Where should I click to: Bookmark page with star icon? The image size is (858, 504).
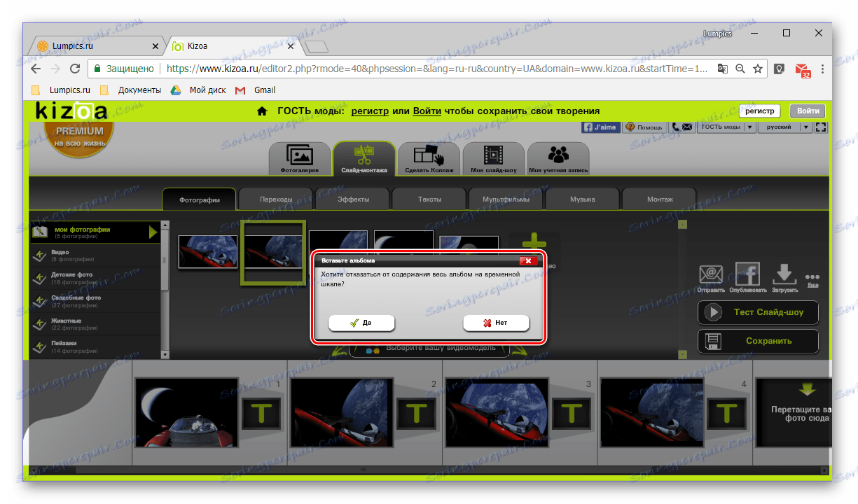point(757,69)
